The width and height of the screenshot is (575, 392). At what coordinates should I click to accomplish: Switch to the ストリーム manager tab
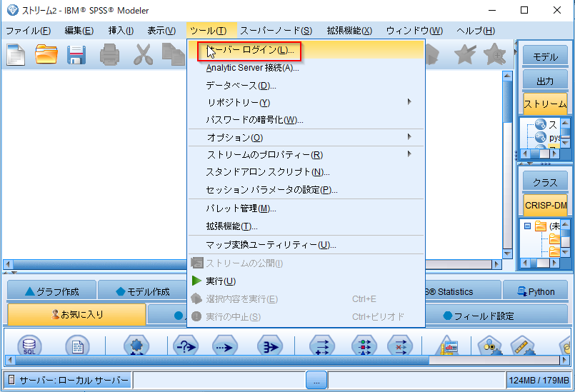545,104
